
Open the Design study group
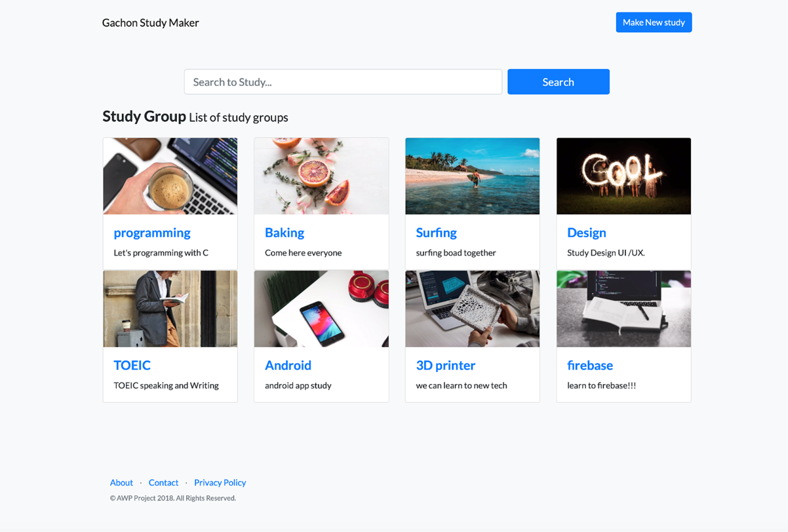[x=587, y=233]
